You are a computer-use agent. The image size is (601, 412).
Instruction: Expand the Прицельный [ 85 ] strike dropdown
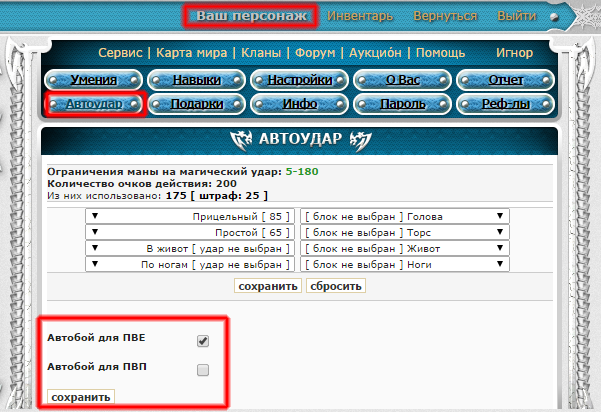tap(192, 216)
